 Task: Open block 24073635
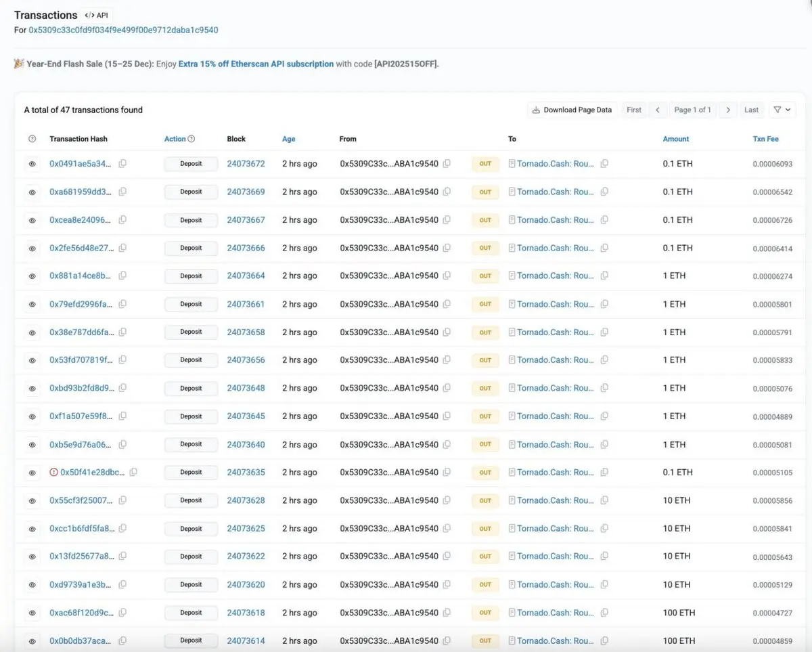[246, 473]
